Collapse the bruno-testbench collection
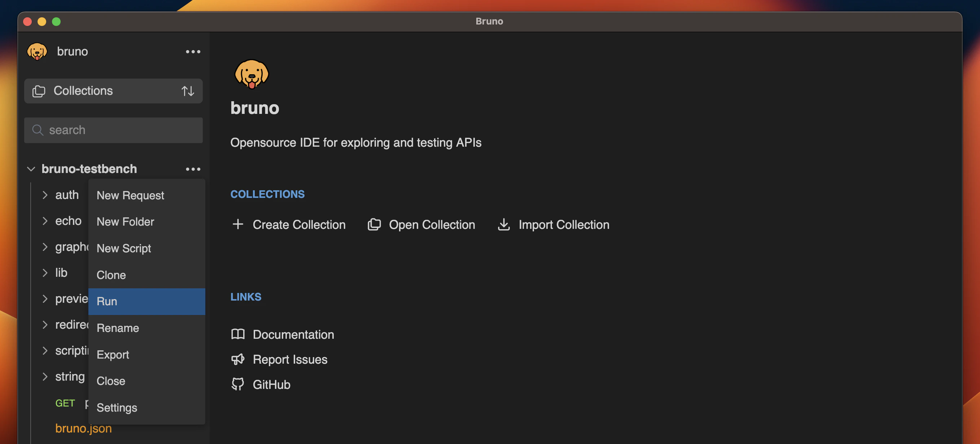This screenshot has width=980, height=444. 31,169
